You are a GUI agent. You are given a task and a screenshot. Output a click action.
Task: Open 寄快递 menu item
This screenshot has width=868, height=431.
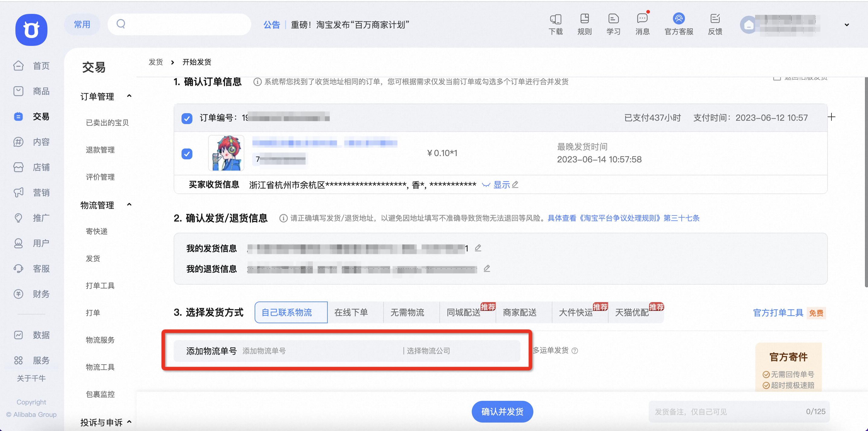[96, 231]
